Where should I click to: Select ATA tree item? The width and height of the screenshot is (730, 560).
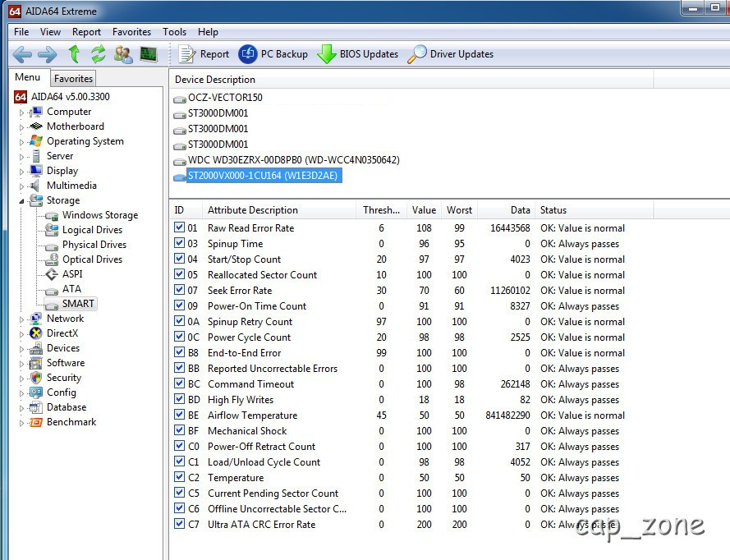[71, 289]
